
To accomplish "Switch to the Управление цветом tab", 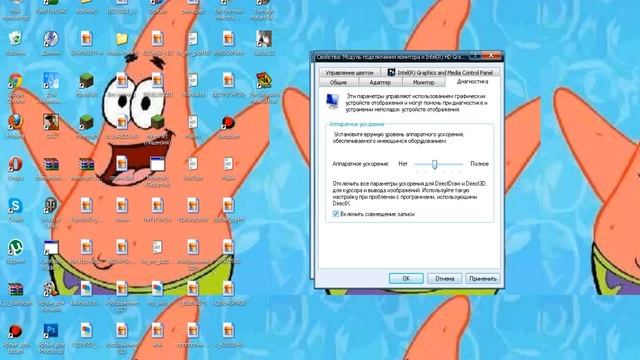I will [x=349, y=73].
